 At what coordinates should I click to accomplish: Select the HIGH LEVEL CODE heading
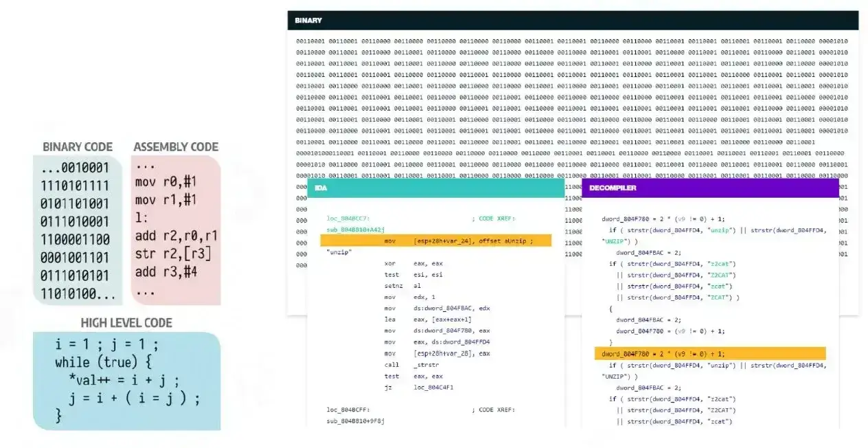coord(126,322)
